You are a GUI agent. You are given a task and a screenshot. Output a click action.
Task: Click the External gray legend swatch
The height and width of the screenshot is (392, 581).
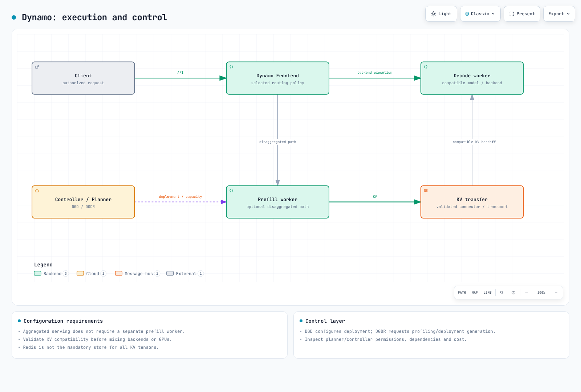point(170,273)
